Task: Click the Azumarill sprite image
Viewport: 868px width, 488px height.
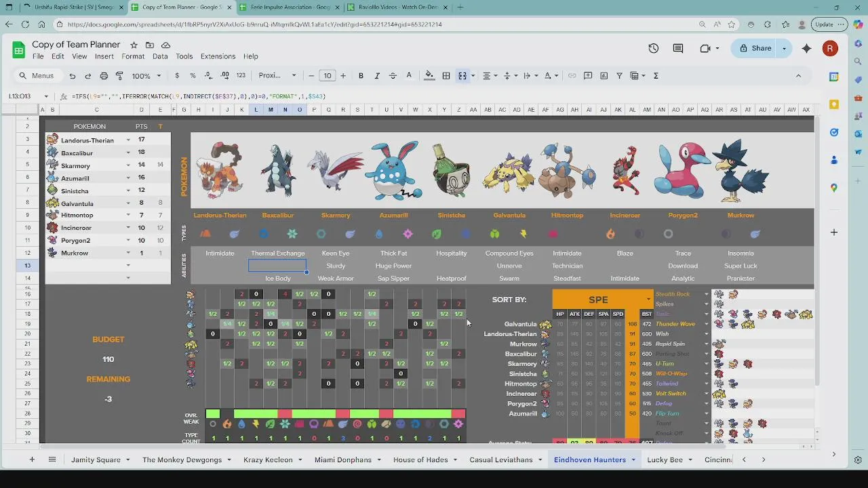Action: pyautogui.click(x=393, y=170)
